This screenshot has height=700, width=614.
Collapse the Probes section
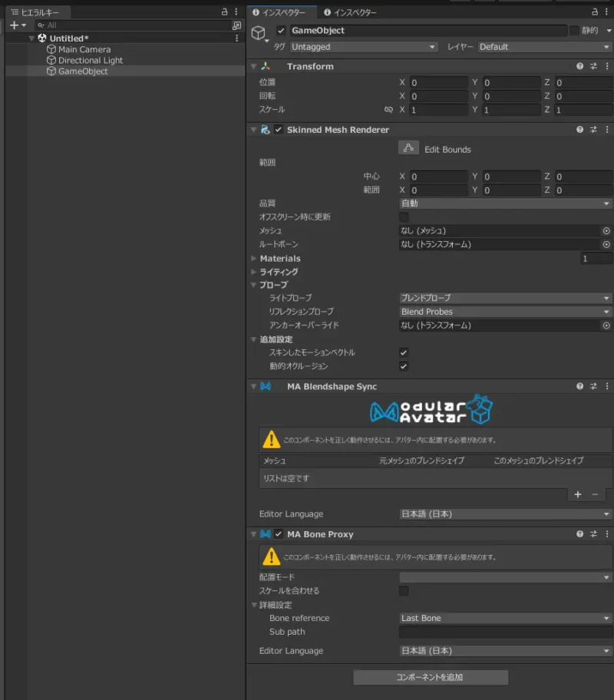[253, 285]
